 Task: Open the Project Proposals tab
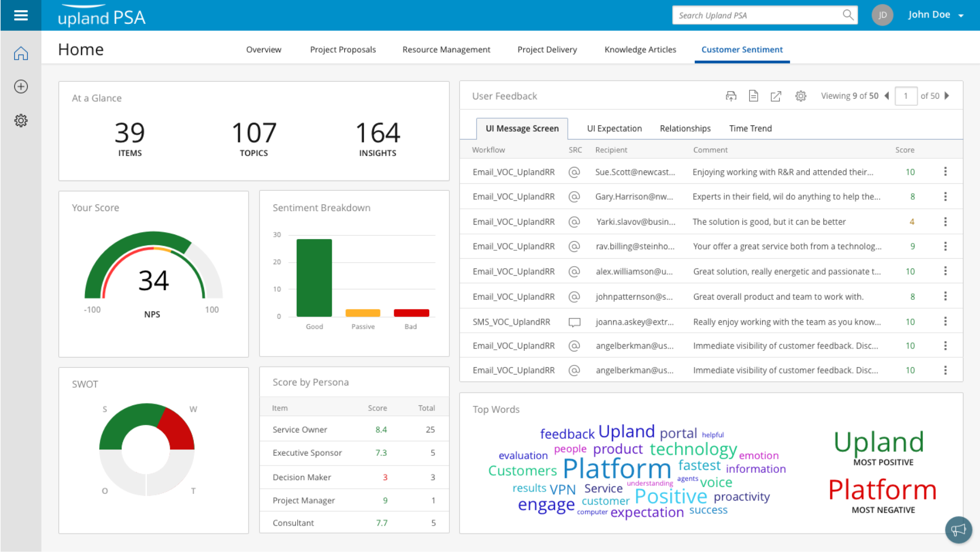(343, 49)
